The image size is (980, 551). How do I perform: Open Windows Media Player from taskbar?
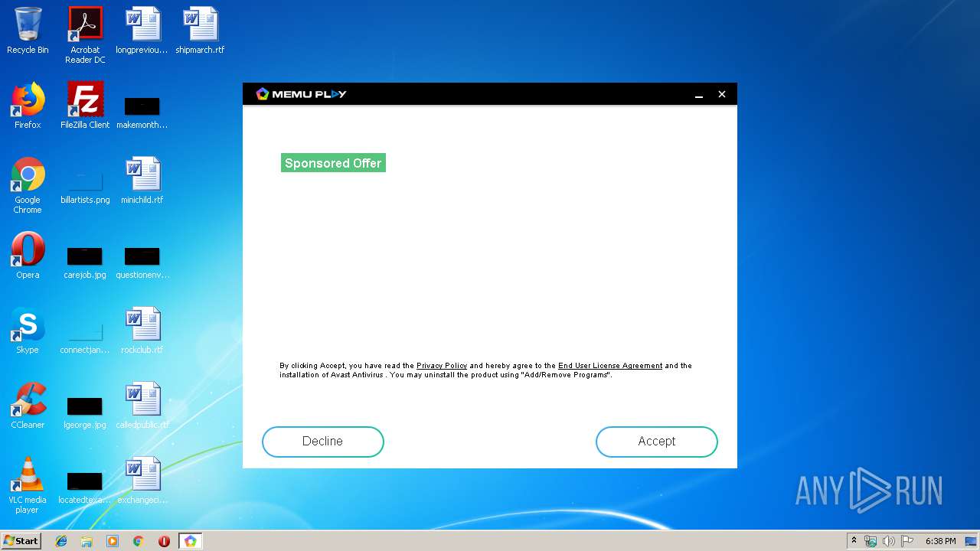click(113, 541)
